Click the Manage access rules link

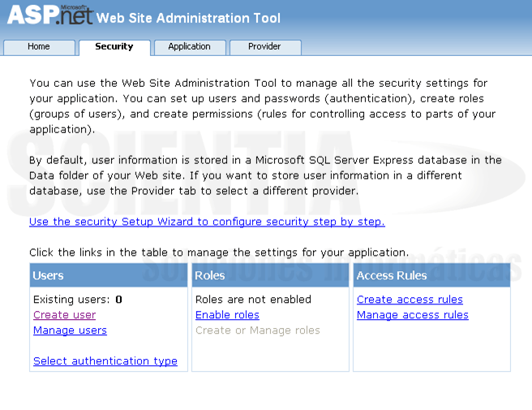(x=412, y=315)
